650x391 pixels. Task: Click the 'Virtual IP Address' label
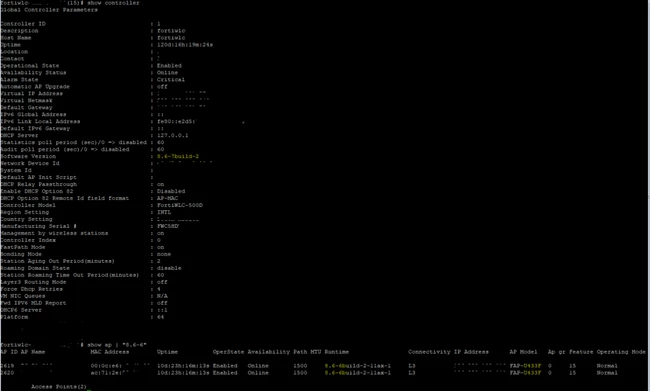click(32, 94)
